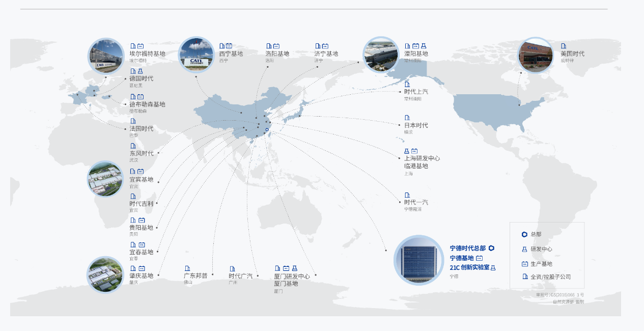Viewport: 644px width, 331px height.
Task: Select the 宁德时代总部 heading text
Action: pyautogui.click(x=467, y=249)
